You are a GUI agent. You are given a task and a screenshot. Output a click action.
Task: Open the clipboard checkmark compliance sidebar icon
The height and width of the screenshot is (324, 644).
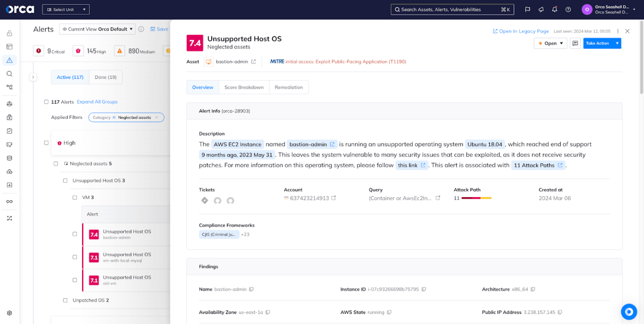pos(10,131)
